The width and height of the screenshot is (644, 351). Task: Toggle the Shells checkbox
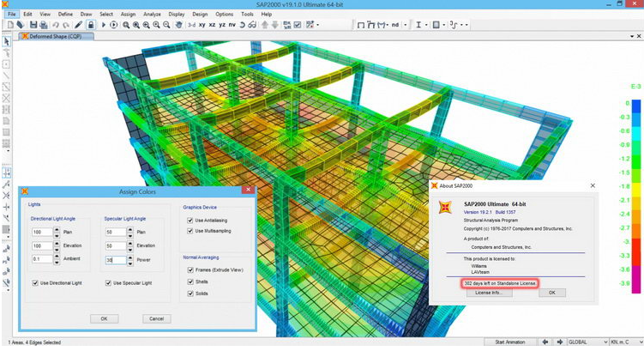point(190,282)
